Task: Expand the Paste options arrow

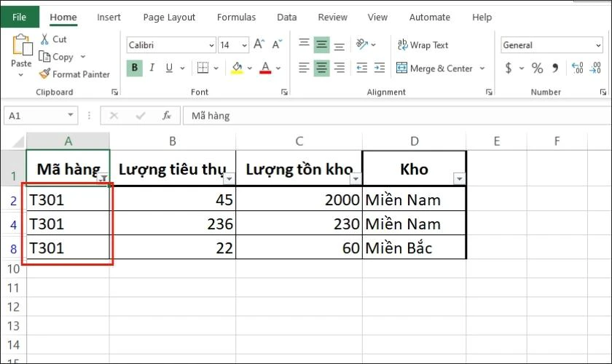Action: [21, 74]
